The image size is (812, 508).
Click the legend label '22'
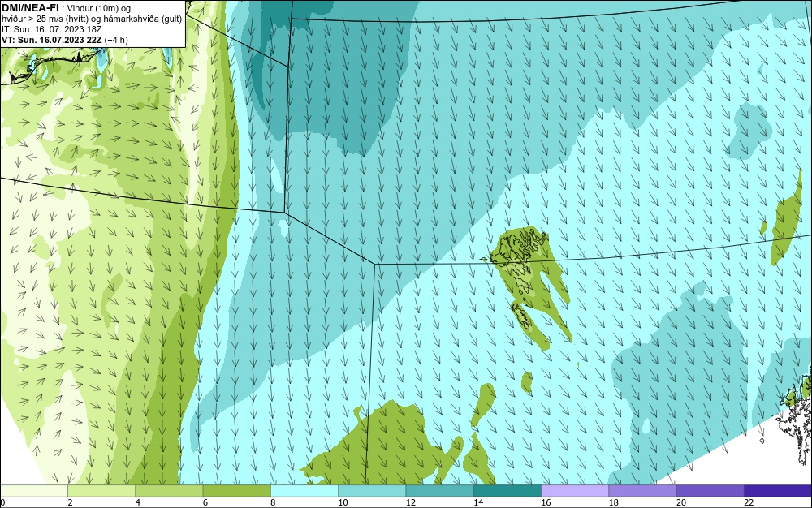(749, 502)
